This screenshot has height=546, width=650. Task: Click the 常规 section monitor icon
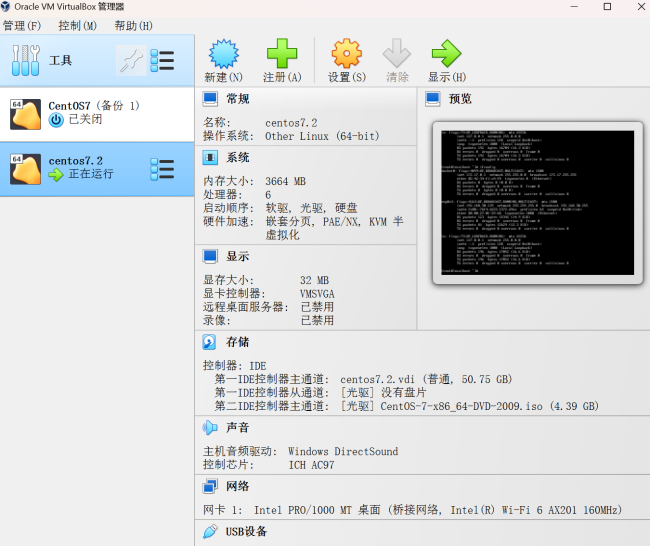click(x=210, y=99)
